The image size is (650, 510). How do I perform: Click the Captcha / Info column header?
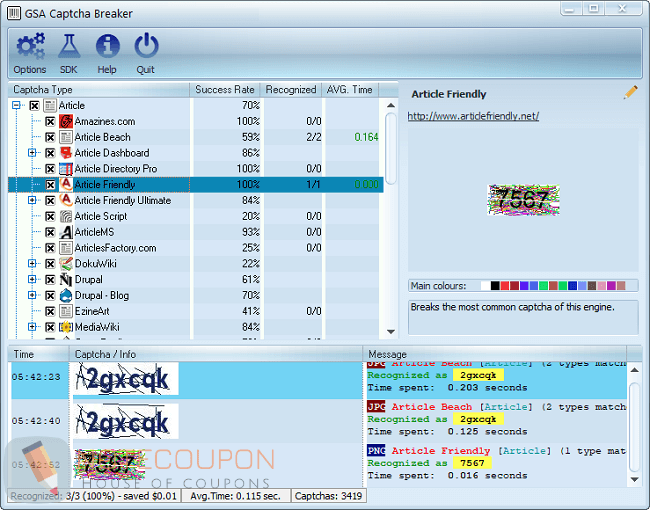click(216, 354)
